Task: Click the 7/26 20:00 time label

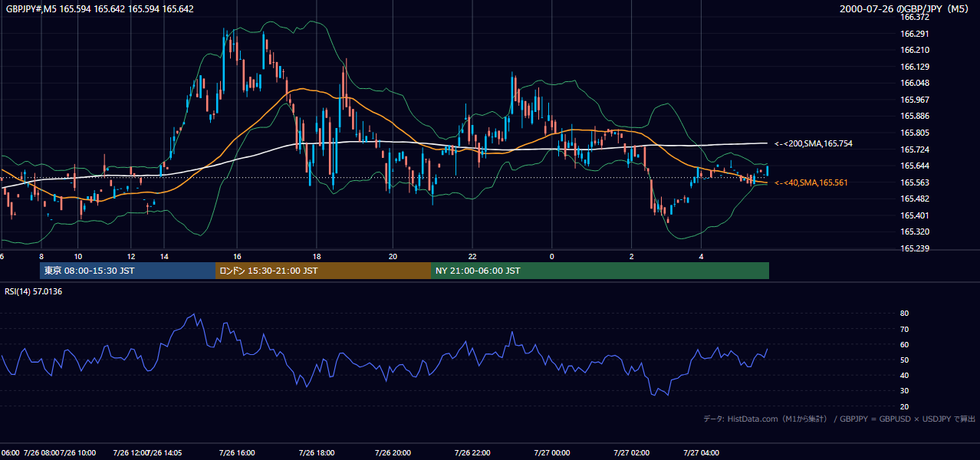Action: coord(393,453)
